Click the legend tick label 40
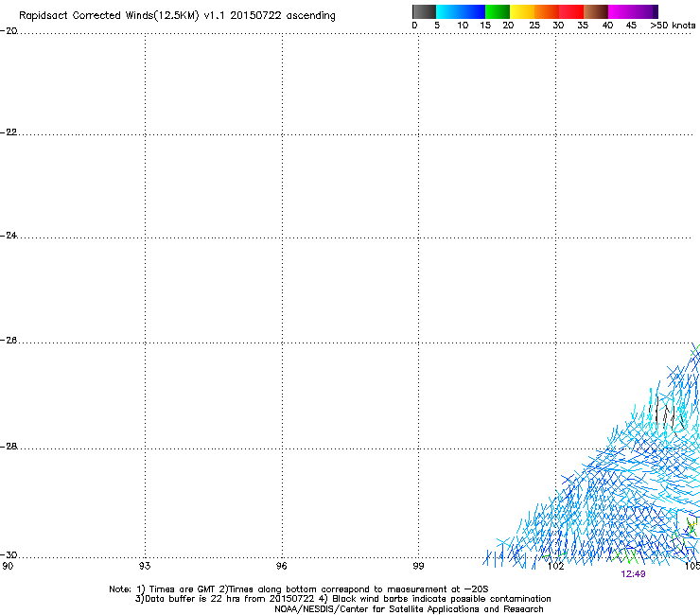Viewport: 700px width, 615px height. click(x=607, y=26)
